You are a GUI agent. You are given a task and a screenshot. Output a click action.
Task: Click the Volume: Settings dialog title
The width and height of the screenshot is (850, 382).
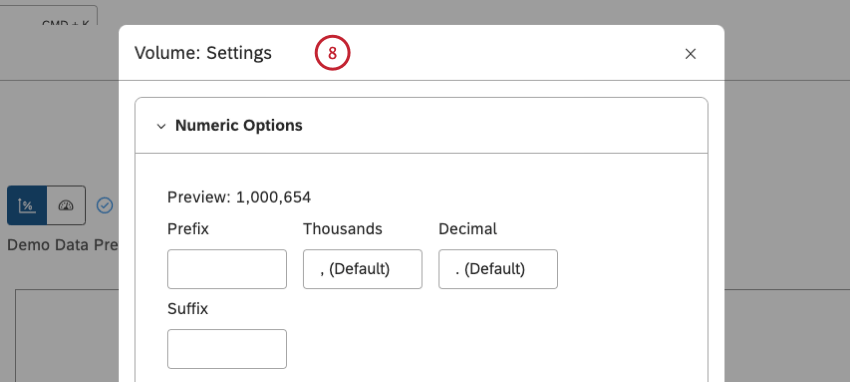203,53
